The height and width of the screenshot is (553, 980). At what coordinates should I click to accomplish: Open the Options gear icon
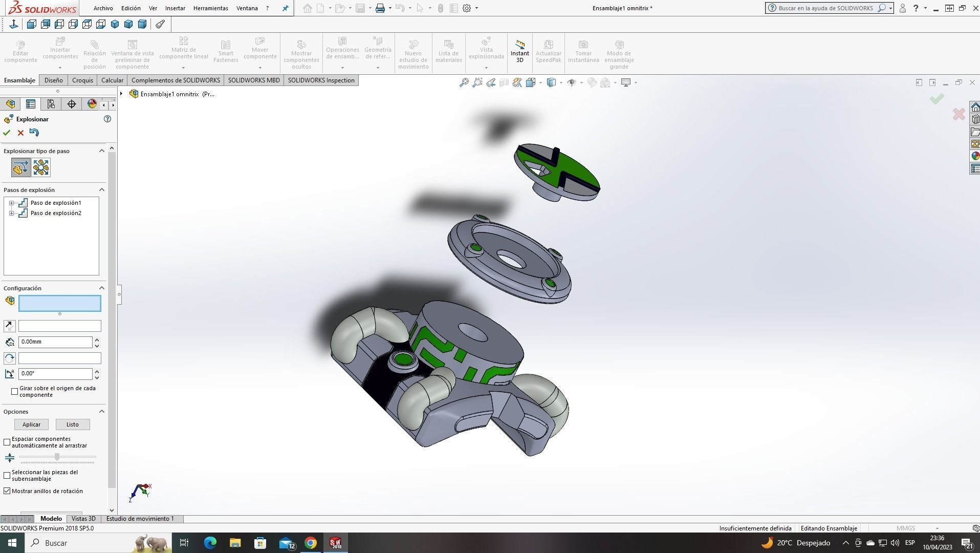coord(467,8)
